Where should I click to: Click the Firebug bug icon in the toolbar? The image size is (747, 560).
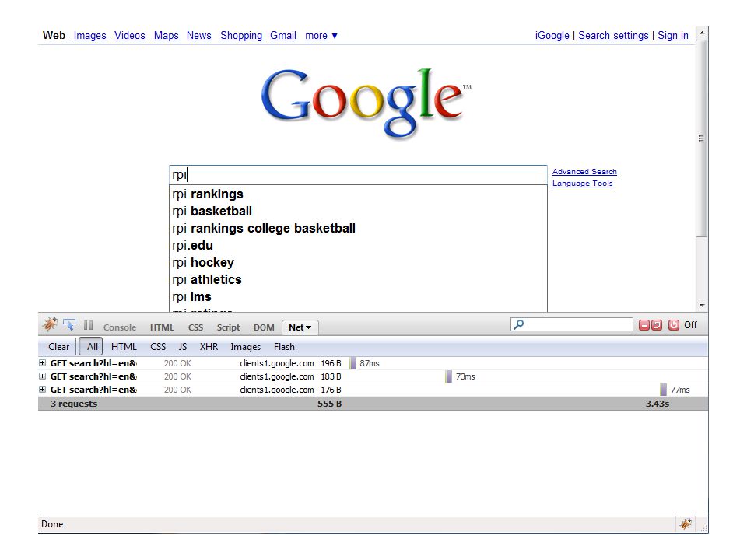50,325
